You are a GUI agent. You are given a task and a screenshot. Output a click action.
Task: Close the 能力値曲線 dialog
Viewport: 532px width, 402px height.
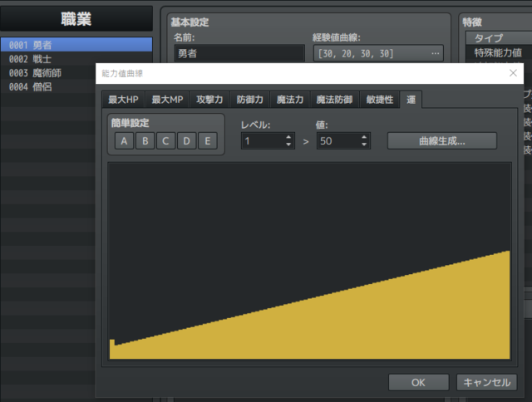[513, 73]
